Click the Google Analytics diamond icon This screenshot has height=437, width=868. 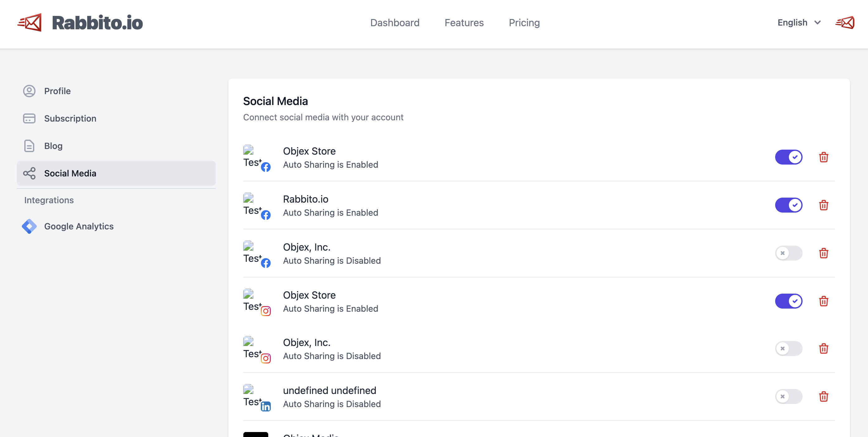(29, 226)
